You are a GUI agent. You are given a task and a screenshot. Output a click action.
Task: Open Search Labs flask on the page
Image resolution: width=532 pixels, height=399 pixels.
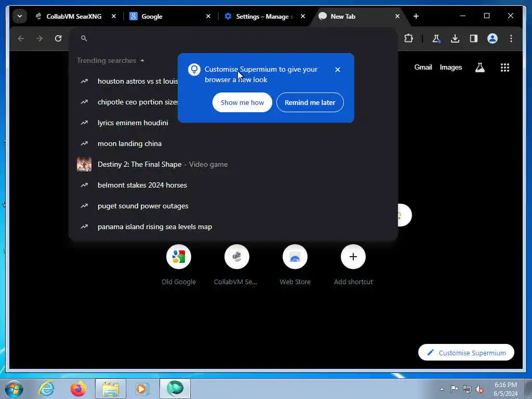tap(480, 68)
